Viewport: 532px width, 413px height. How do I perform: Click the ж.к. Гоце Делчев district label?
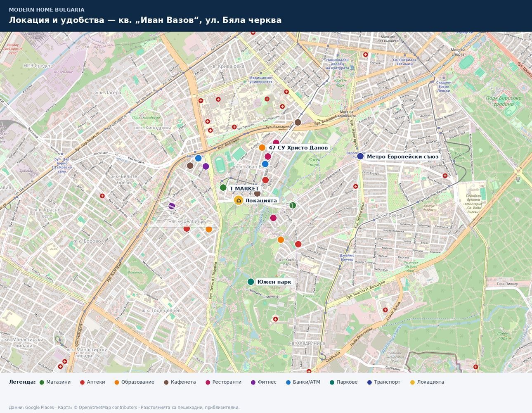pyautogui.click(x=161, y=310)
